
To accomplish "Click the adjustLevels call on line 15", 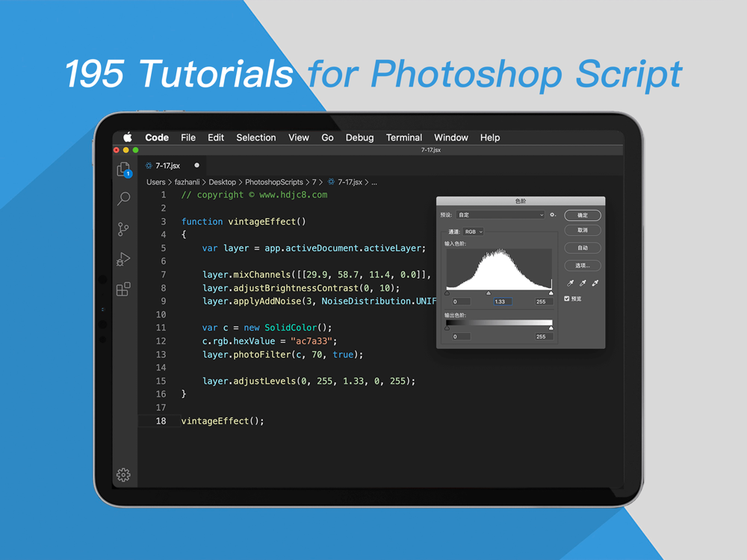I will point(309,381).
